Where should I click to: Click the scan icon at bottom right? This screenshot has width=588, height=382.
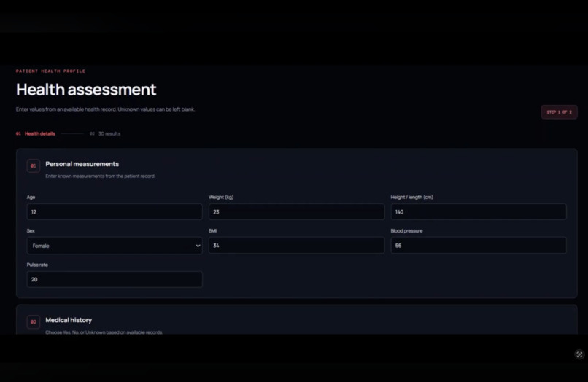(579, 354)
